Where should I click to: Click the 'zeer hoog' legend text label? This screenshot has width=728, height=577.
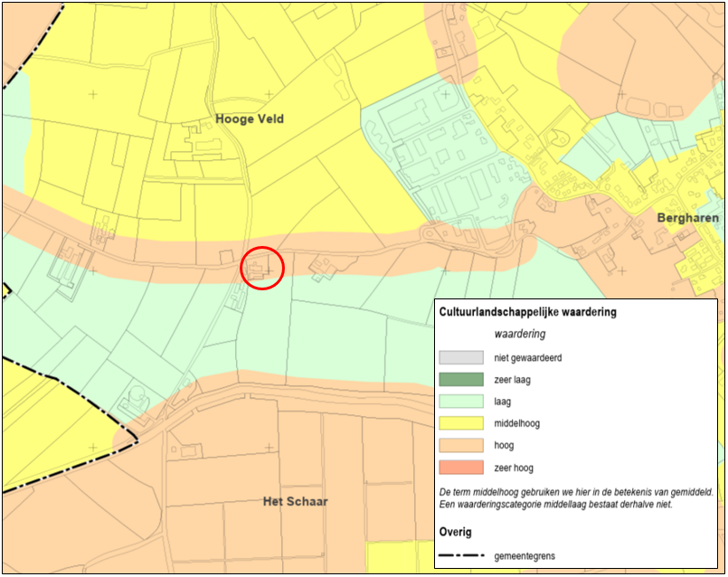tap(515, 468)
